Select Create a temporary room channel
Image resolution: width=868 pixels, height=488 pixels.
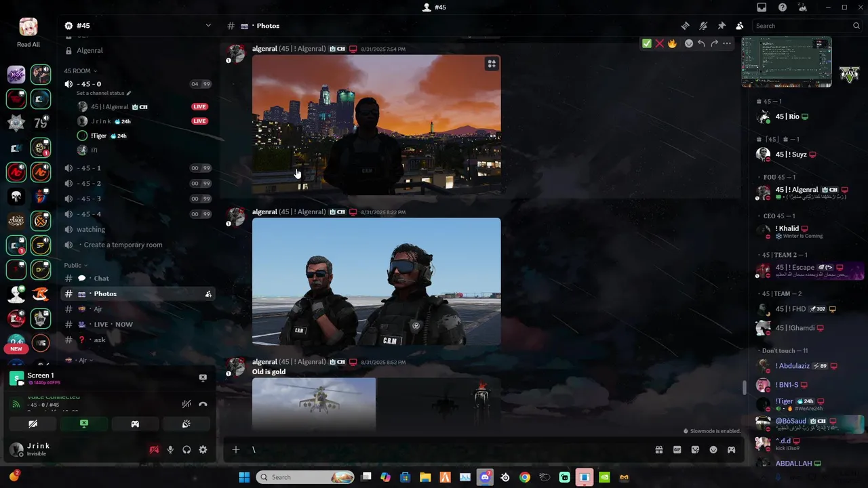point(138,245)
